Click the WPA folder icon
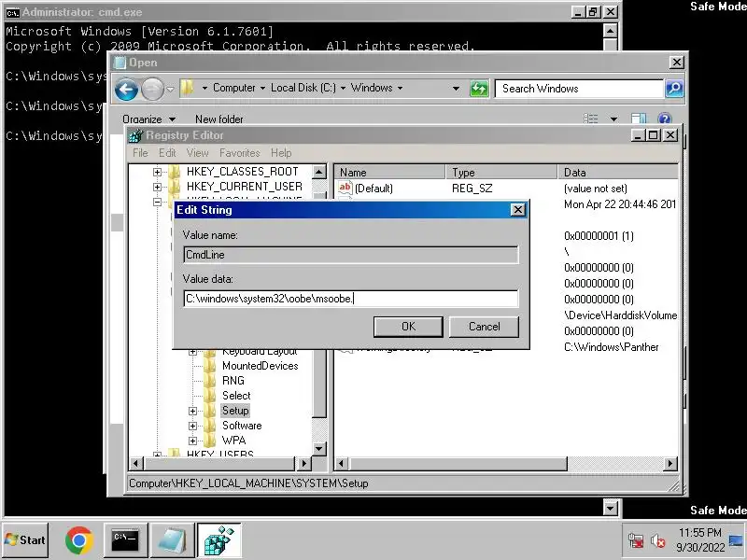Screen dimensions: 747x560 tap(209, 441)
